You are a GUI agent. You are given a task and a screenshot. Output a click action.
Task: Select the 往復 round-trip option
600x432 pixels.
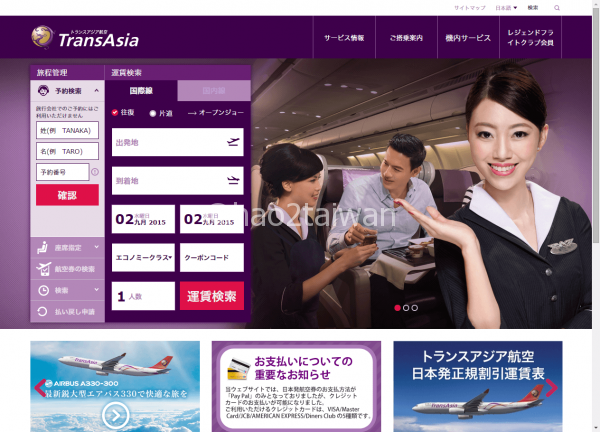115,113
